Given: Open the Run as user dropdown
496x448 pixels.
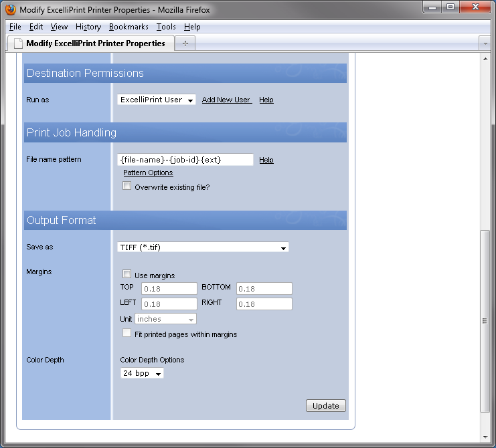Looking at the screenshot, I should coord(156,100).
